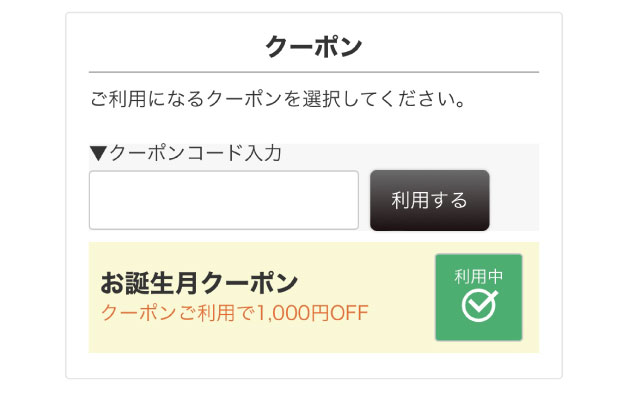Click the blank white area below the coupon banner
640x396 pixels.
[x=313, y=365]
